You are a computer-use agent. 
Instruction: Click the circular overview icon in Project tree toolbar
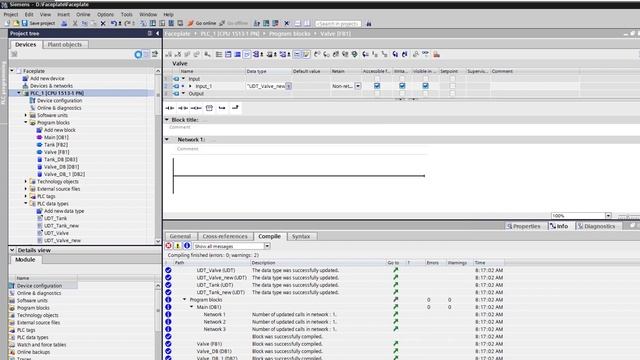click(138, 54)
